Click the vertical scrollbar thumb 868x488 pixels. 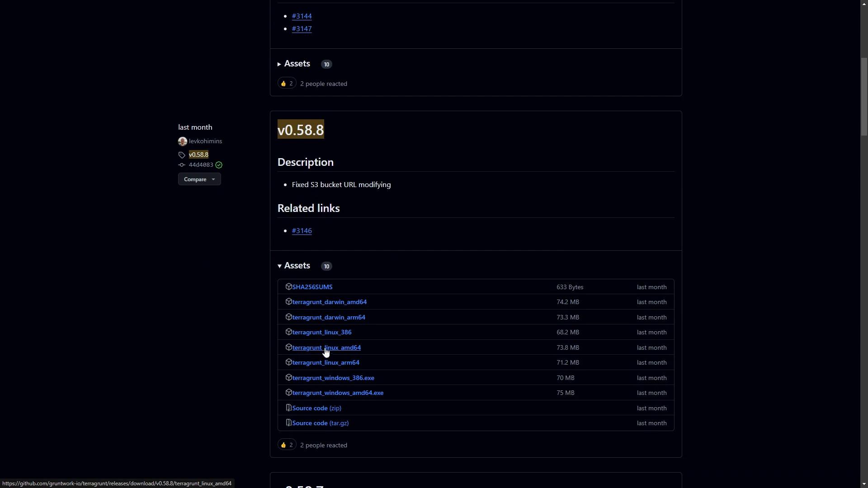tap(864, 97)
